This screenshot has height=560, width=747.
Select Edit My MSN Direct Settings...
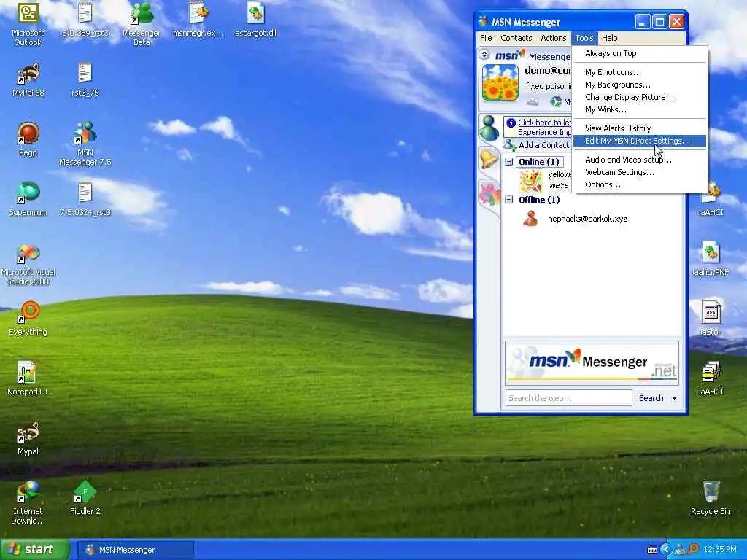point(639,141)
